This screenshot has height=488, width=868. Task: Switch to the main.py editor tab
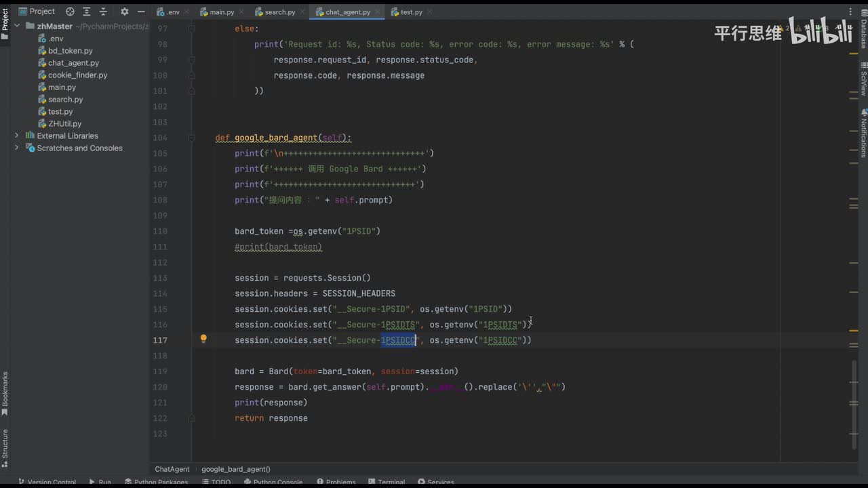point(221,12)
